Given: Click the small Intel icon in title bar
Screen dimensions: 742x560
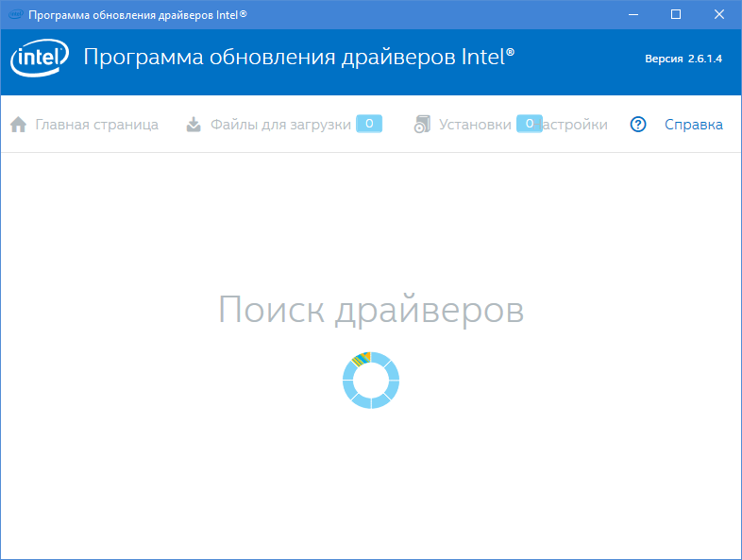Looking at the screenshot, I should click(16, 15).
